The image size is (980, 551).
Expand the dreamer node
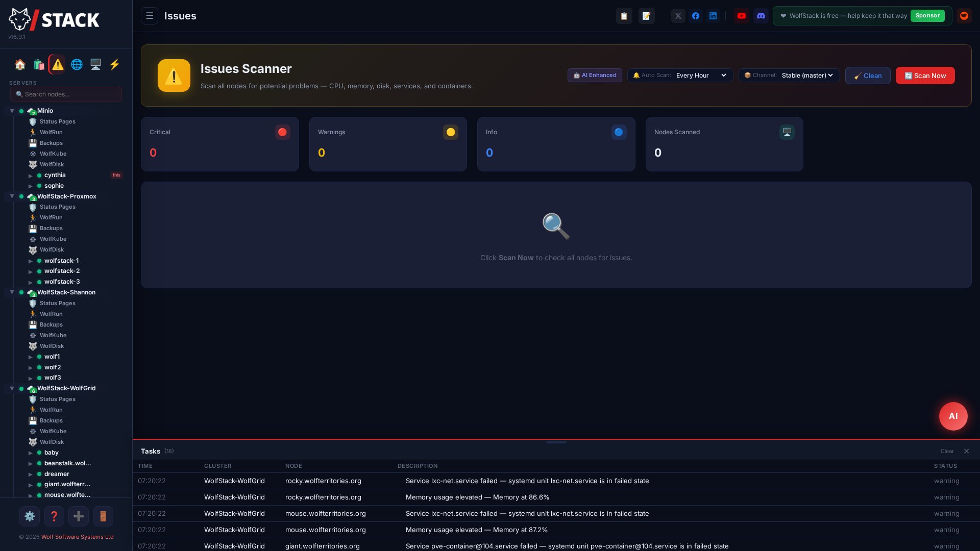[x=31, y=474]
